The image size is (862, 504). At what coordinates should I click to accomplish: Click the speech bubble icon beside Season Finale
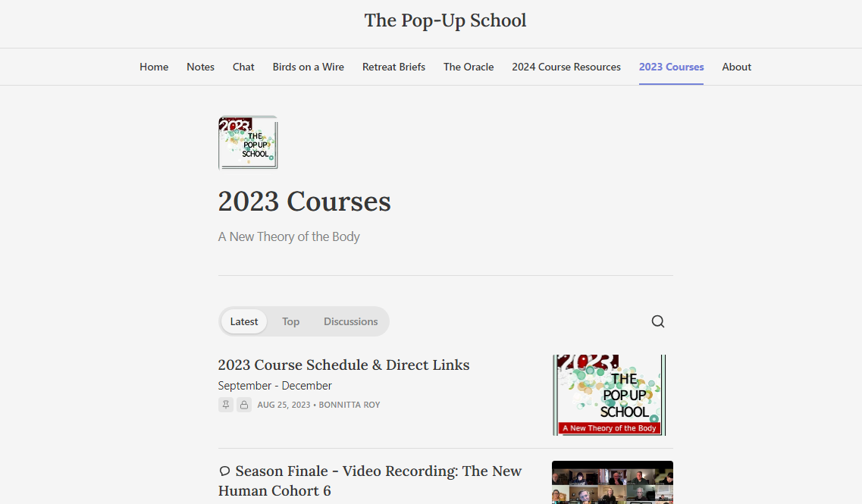click(x=224, y=471)
